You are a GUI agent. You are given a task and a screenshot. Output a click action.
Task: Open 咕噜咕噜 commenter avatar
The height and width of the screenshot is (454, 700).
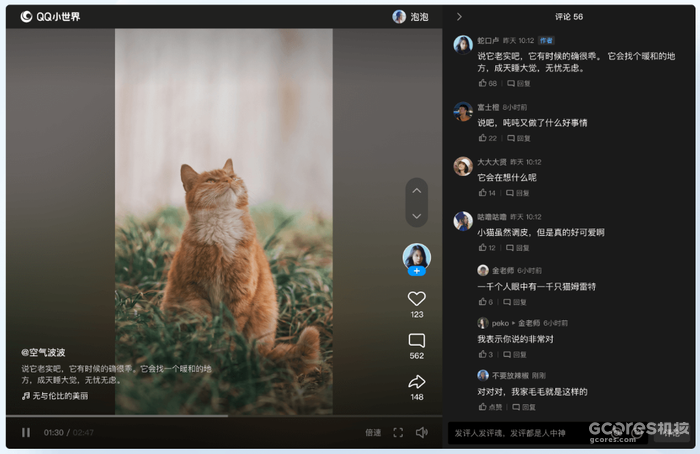click(463, 221)
